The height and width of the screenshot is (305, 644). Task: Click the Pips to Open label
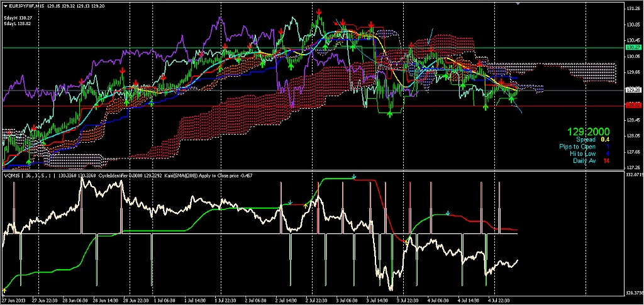click(x=577, y=147)
